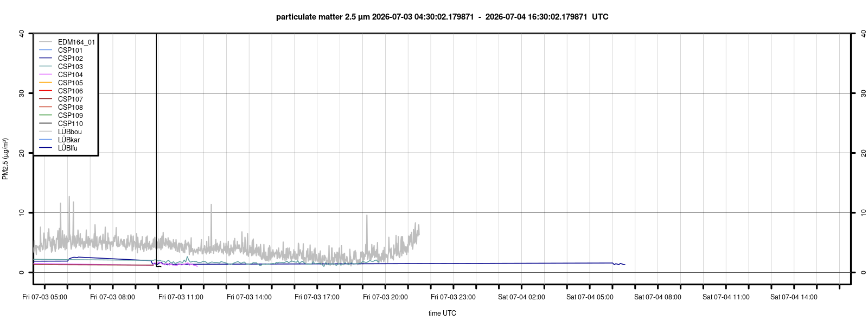The image size is (868, 326).
Task: Click the Sat 07-04 11:00 tick label
Action: 726,297
